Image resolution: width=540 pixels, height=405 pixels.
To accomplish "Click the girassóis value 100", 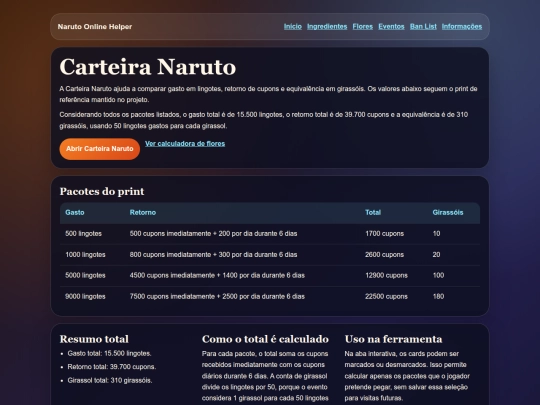I will pos(438,275).
